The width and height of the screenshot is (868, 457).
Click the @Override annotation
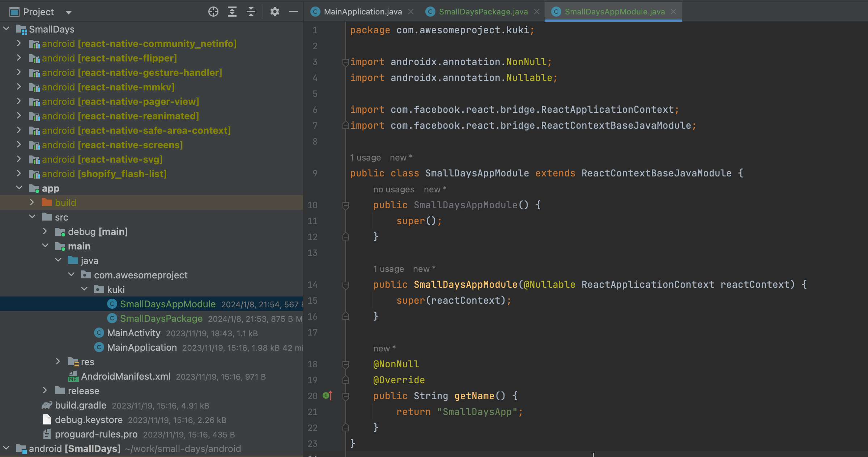(399, 380)
